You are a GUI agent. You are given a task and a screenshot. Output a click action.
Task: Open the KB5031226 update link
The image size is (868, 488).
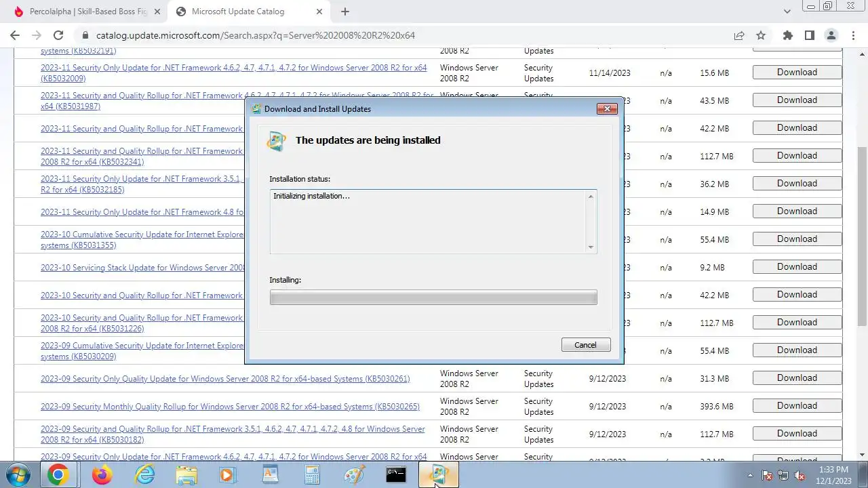pos(142,323)
